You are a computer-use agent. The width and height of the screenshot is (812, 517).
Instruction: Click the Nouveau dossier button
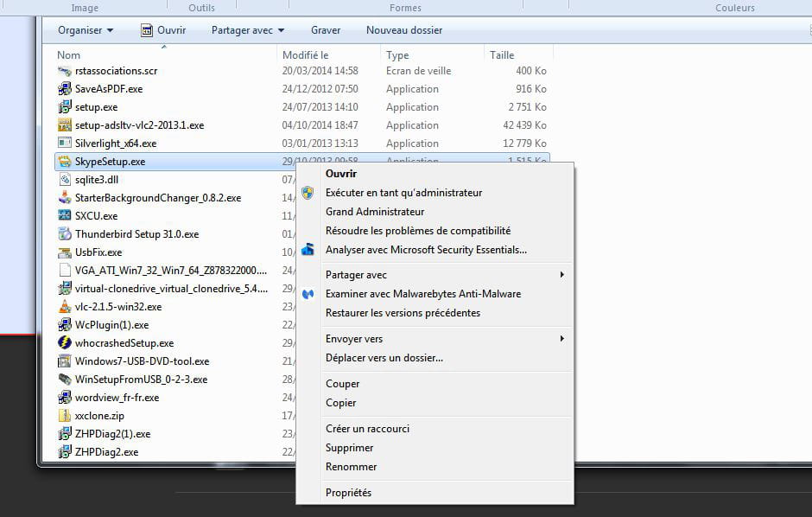pos(404,30)
